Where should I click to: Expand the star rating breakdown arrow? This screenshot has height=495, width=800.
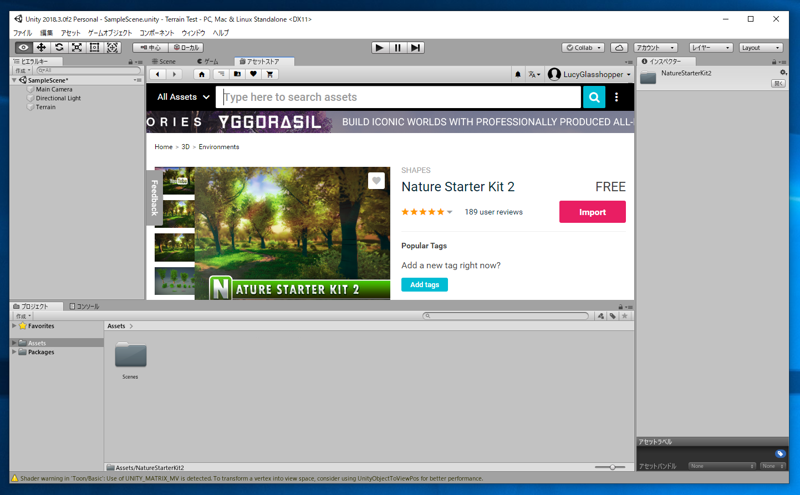tap(449, 212)
